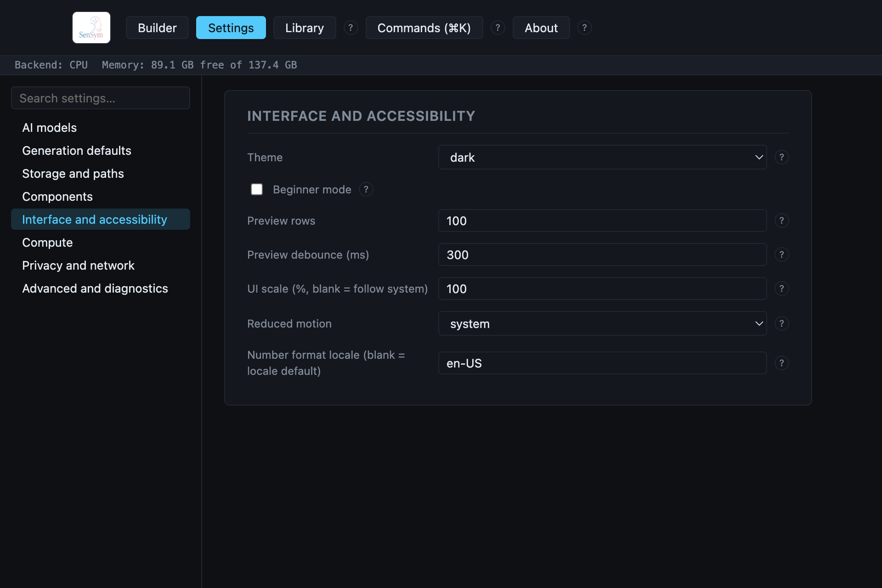Image resolution: width=882 pixels, height=588 pixels.
Task: Switch to the Builder tab
Action: (x=157, y=28)
